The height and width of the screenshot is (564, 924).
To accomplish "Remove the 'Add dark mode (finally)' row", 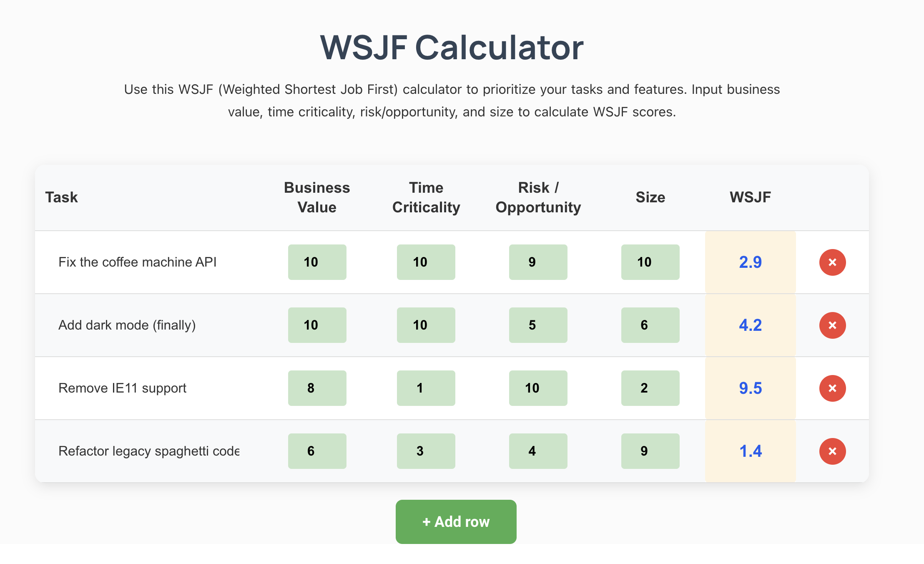I will pos(832,325).
